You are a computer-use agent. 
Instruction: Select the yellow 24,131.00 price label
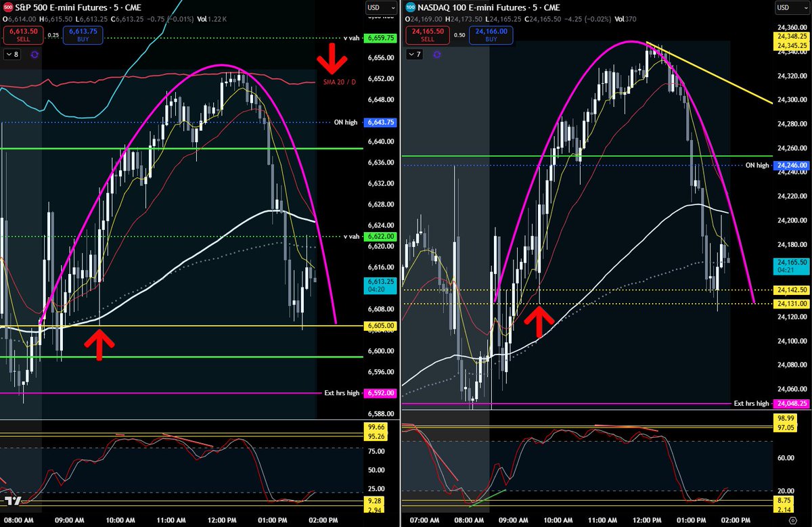click(793, 304)
